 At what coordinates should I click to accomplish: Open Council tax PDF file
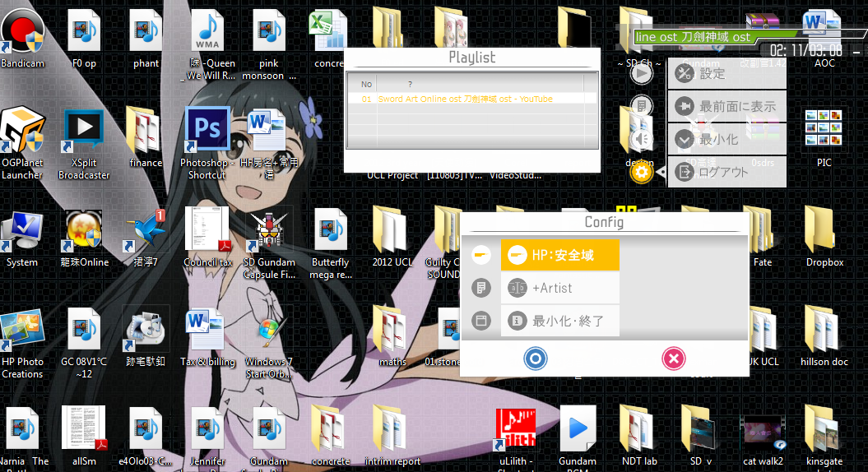pyautogui.click(x=207, y=238)
